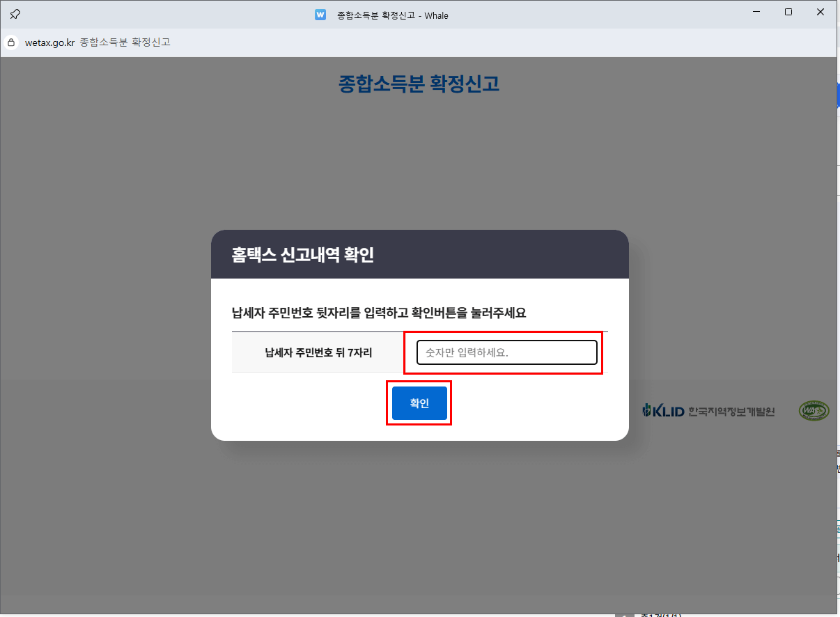Maximize the Whale browser window
This screenshot has width=840, height=617.
pyautogui.click(x=788, y=12)
